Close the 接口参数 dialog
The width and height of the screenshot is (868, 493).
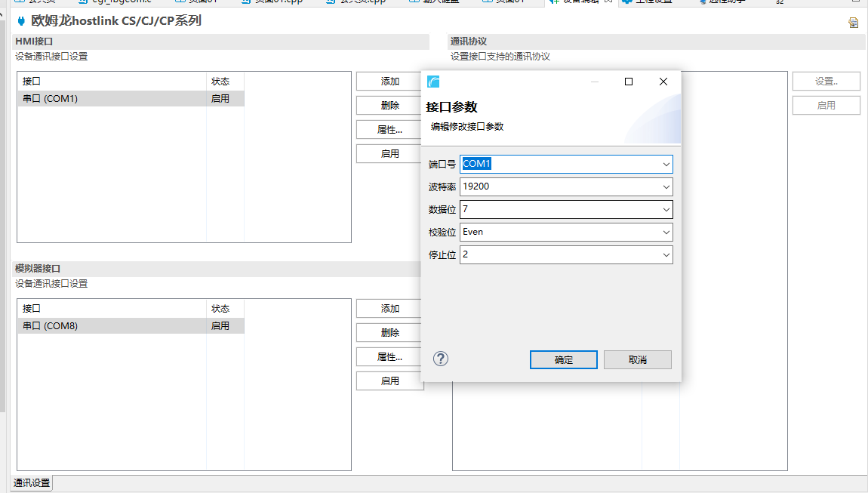pos(663,82)
